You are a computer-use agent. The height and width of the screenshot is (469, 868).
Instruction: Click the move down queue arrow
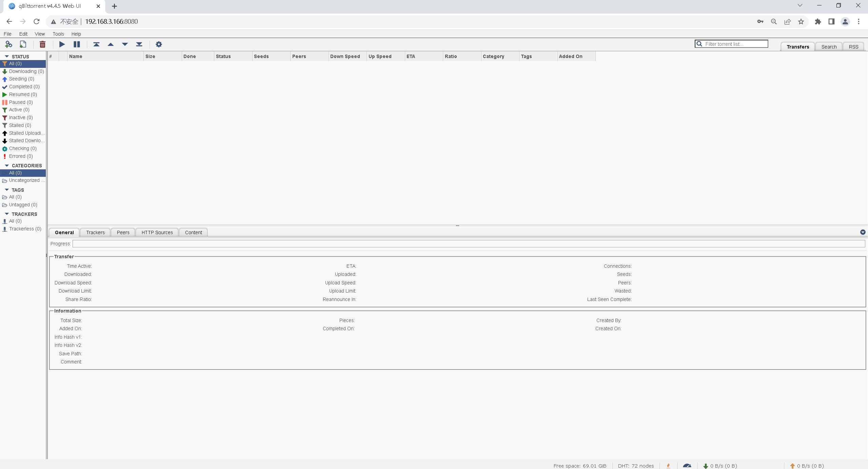pyautogui.click(x=125, y=44)
